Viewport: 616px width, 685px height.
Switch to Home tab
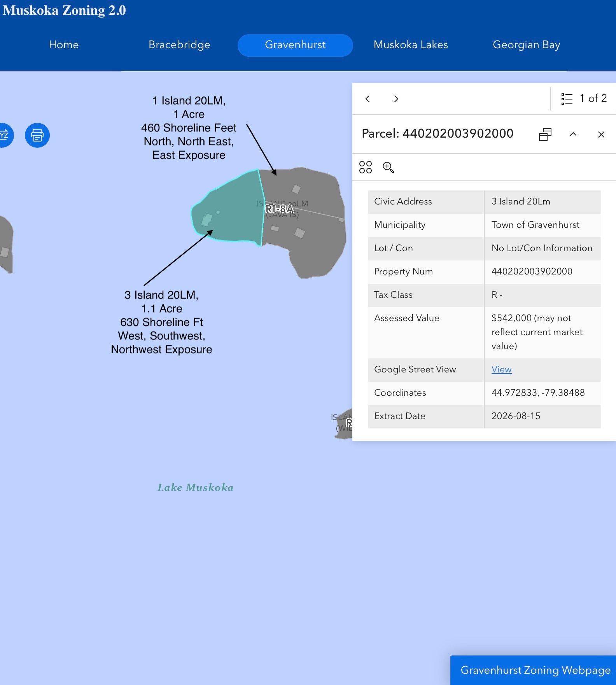coord(64,45)
